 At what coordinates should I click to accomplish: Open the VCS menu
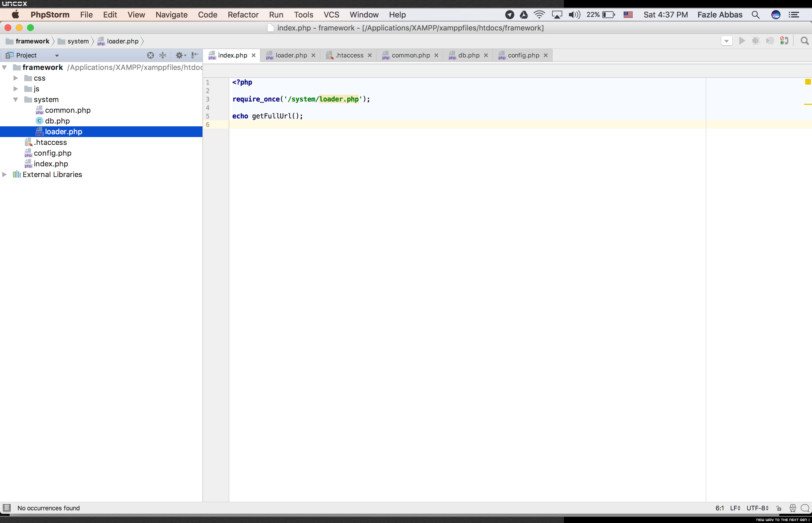coord(331,15)
